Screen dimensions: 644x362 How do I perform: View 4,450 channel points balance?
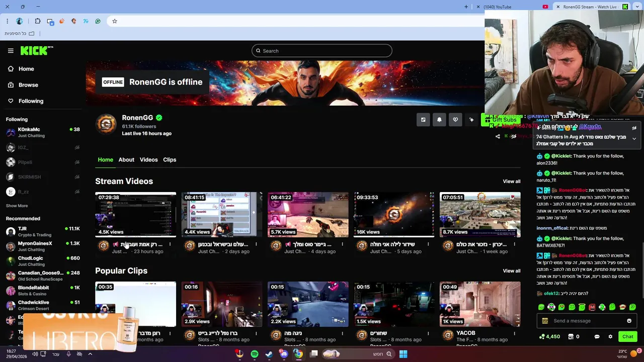click(549, 337)
